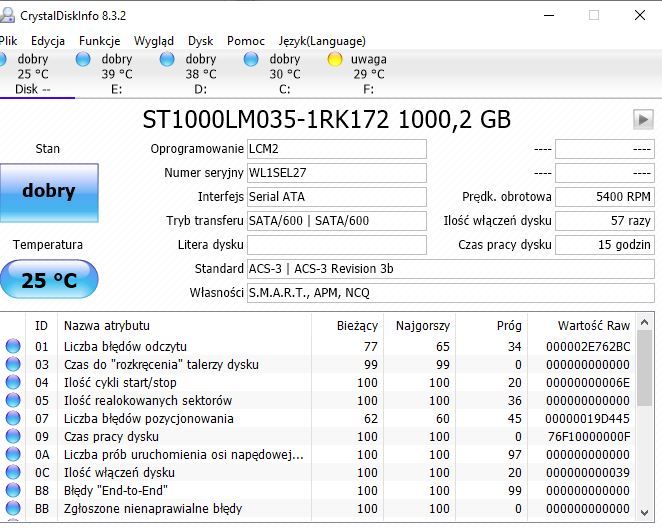Click status orb of attribute 04 row
The height and width of the screenshot is (528, 662).
[x=13, y=382]
